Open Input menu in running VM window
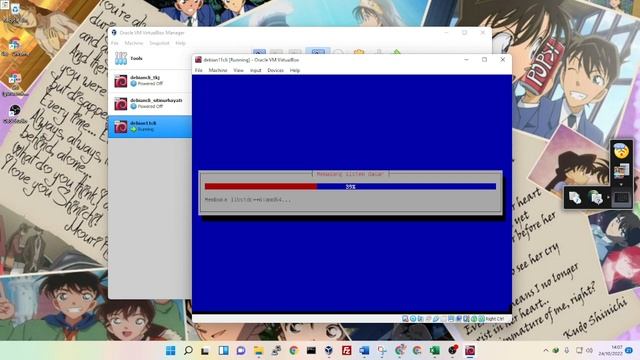Image resolution: width=640 pixels, height=360 pixels. [256, 70]
